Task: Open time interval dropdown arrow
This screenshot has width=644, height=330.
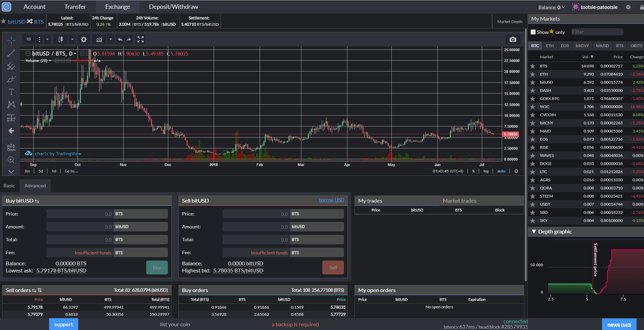Action: (x=47, y=39)
